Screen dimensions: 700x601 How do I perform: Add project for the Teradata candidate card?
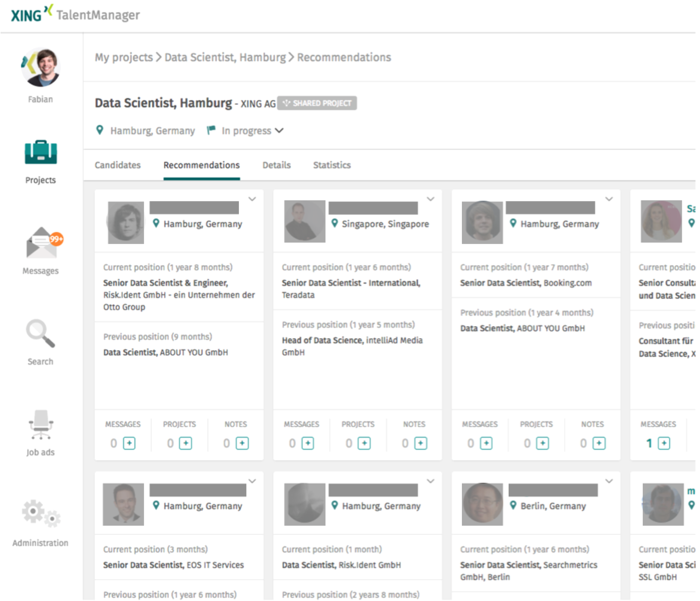tap(364, 443)
